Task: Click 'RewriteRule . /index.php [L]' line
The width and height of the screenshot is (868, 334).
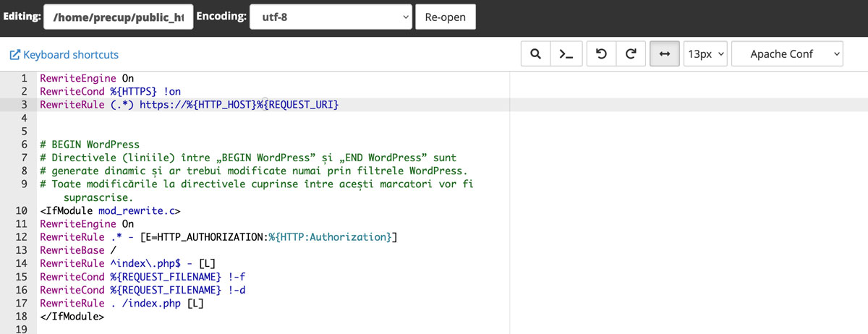Action: point(122,303)
